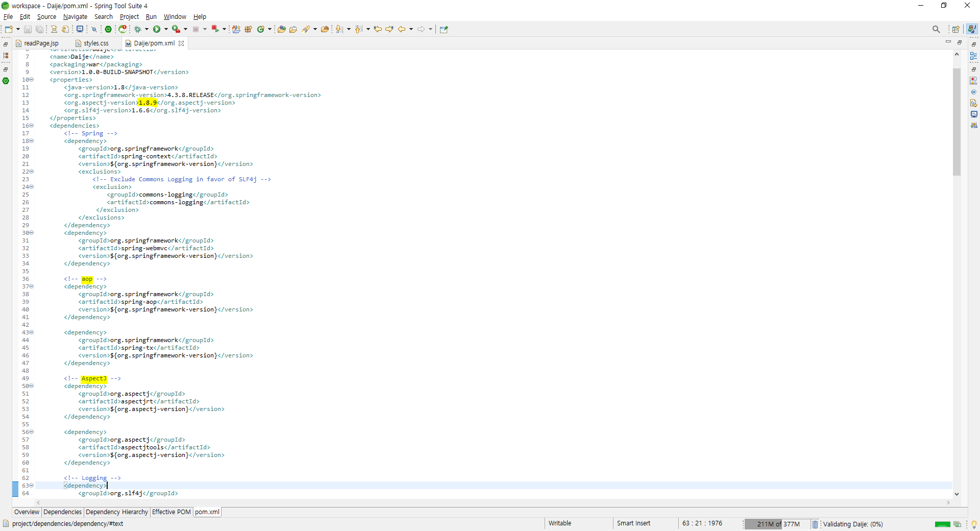980x531 pixels.
Task: Switch to the styles.css editor tab
Action: [x=96, y=43]
